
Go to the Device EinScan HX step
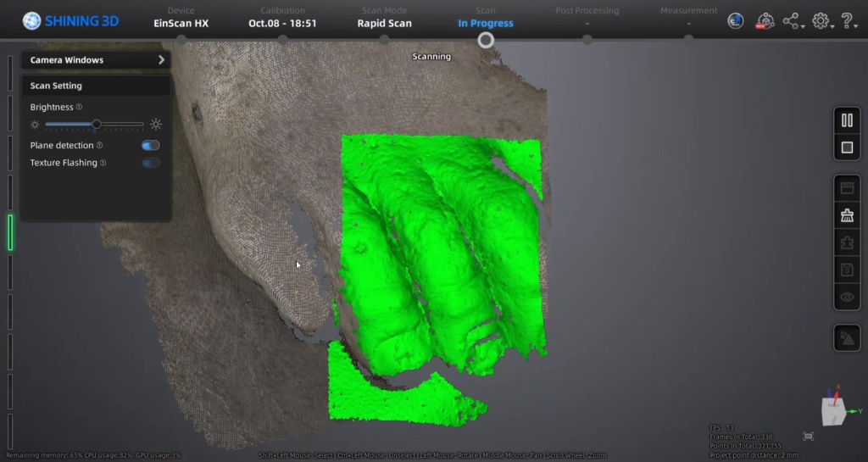click(181, 18)
